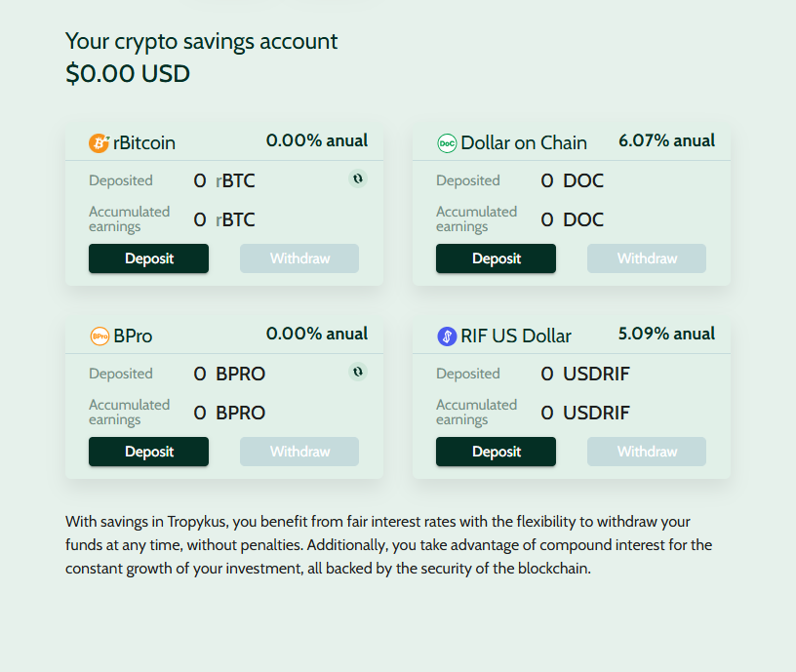
Task: Click BPro's 0.00% anual rate
Action: click(x=317, y=334)
